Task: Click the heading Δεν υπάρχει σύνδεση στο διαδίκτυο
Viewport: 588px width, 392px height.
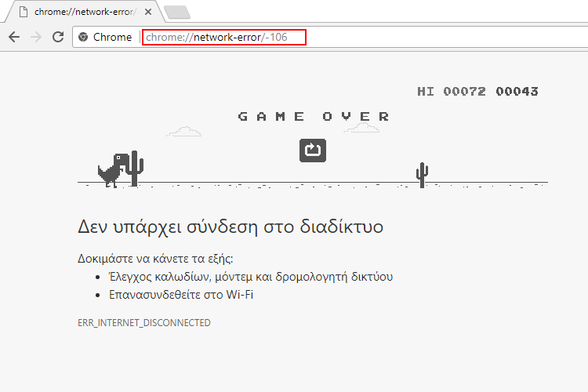Action: click(x=230, y=227)
